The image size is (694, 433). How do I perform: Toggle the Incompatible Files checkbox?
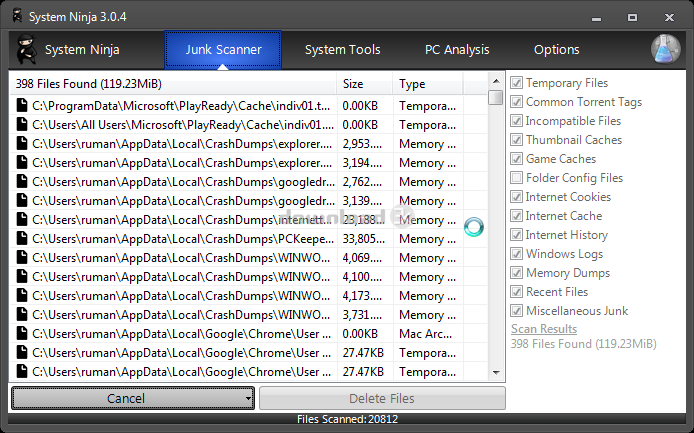516,121
